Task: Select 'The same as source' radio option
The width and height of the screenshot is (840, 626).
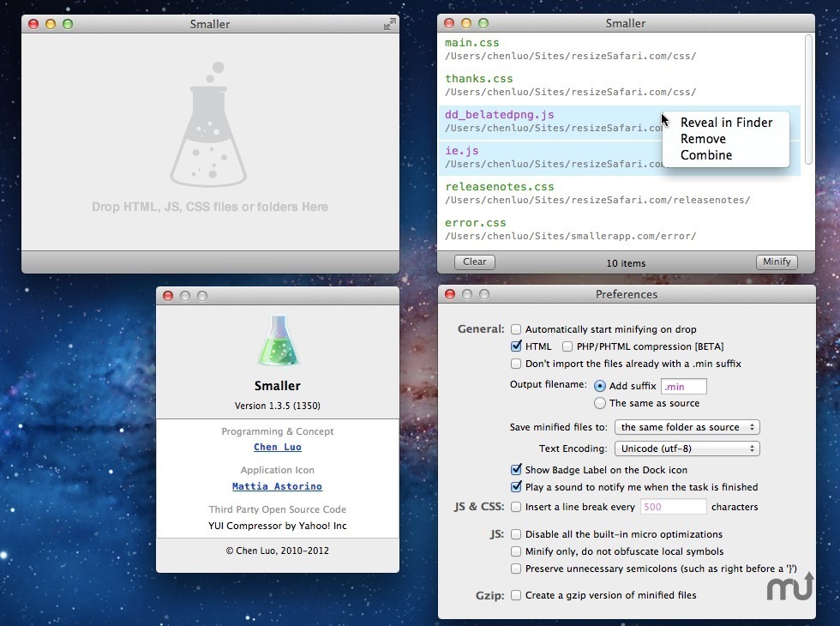Action: coord(600,403)
